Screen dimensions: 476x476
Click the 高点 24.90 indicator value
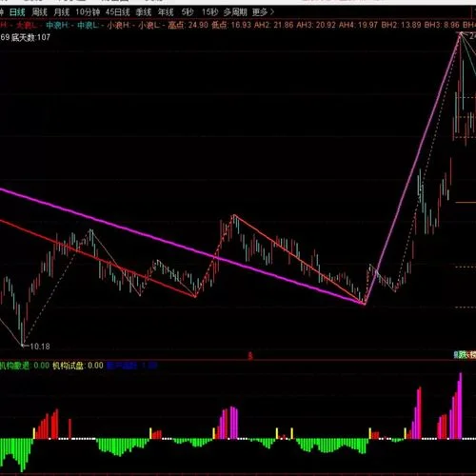(x=188, y=25)
